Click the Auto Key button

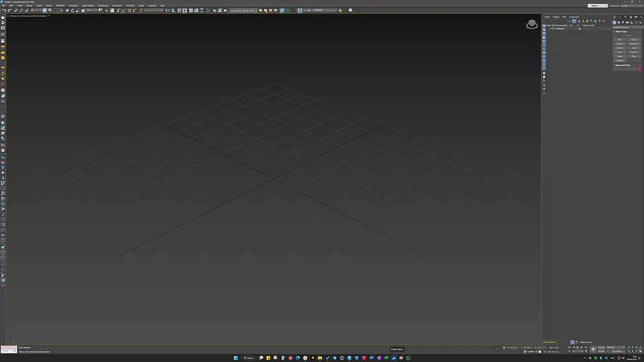[601, 348]
